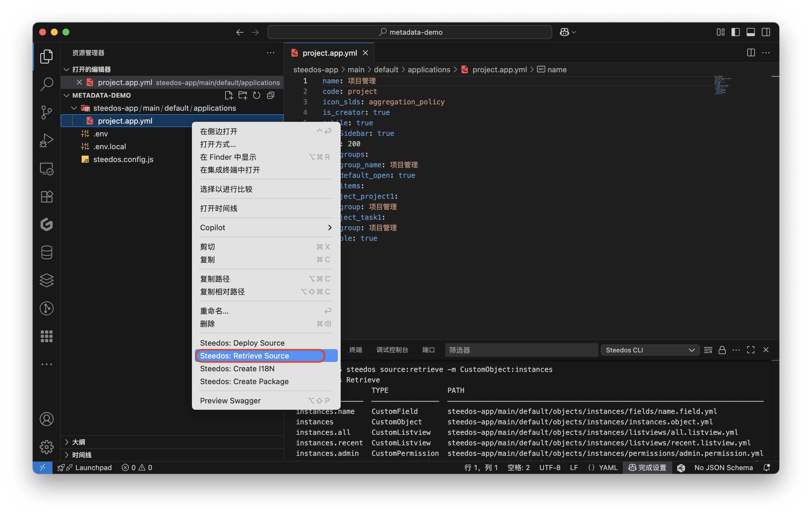The width and height of the screenshot is (812, 517).
Task: Open the Run and Debug view icon
Action: [47, 140]
